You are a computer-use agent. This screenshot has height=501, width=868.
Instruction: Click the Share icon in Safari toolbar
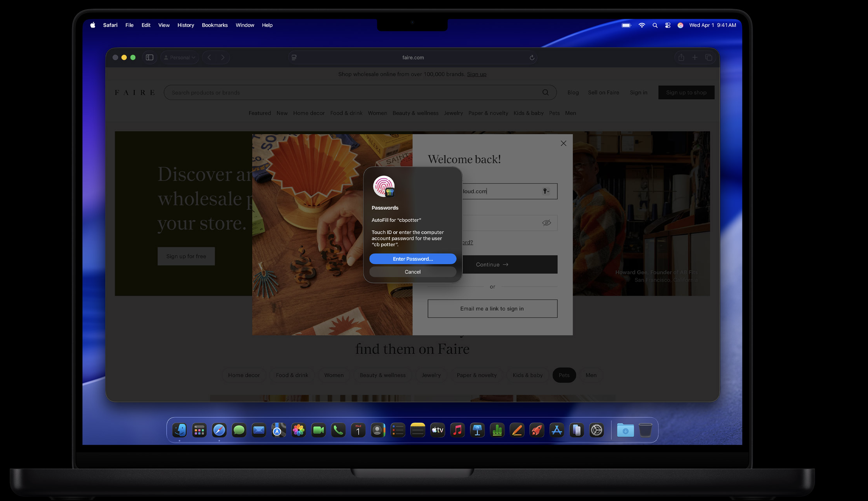click(681, 57)
